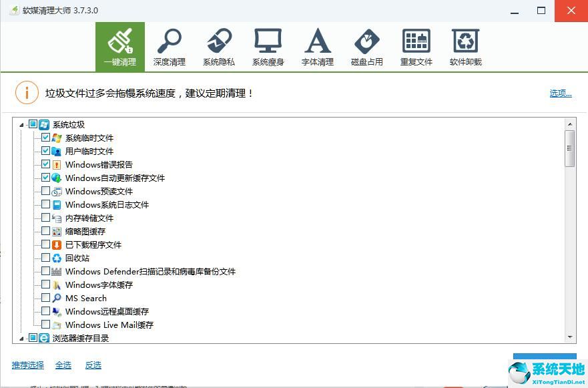The height and width of the screenshot is (388, 588).
Task: Click the tree list scrollbar thumb
Action: (570, 149)
